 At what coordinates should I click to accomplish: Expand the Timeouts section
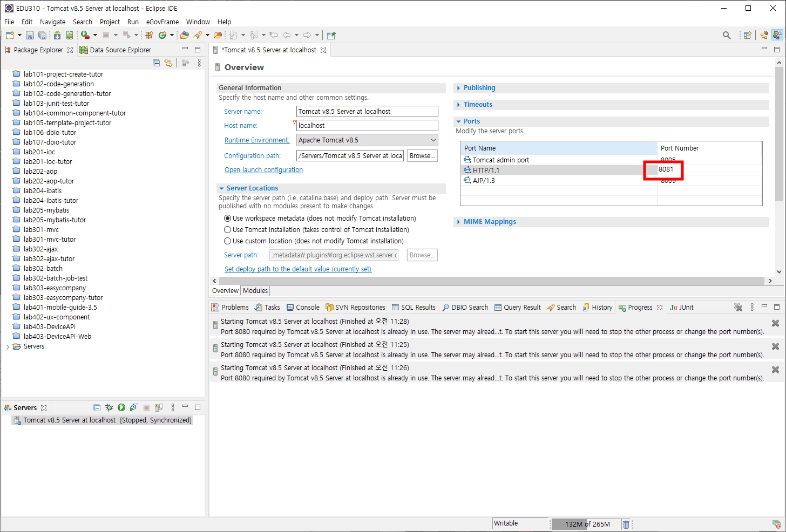pos(459,105)
